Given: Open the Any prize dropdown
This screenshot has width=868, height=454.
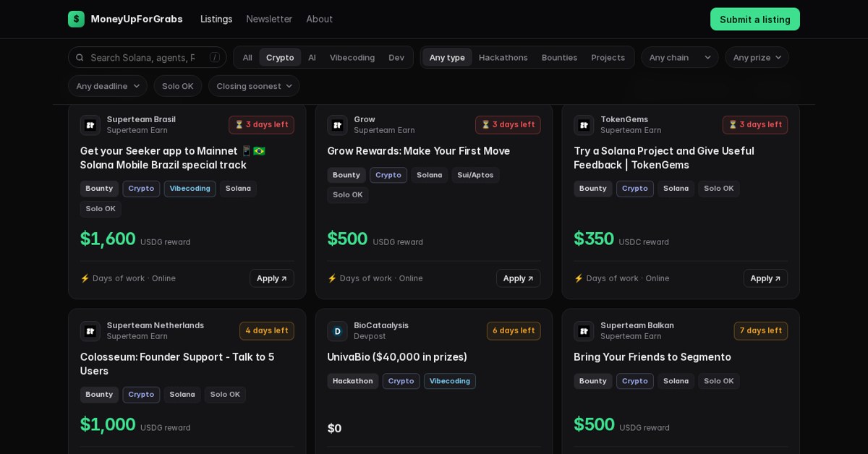Looking at the screenshot, I should [757, 57].
